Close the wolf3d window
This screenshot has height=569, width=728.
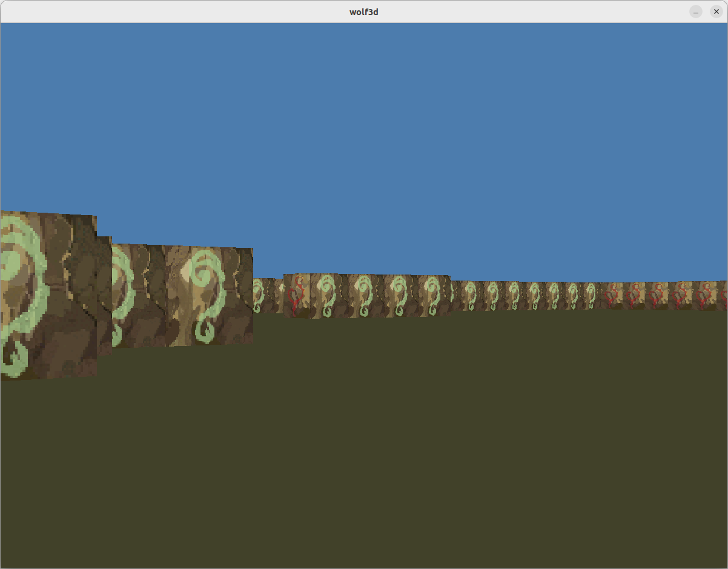click(x=716, y=12)
